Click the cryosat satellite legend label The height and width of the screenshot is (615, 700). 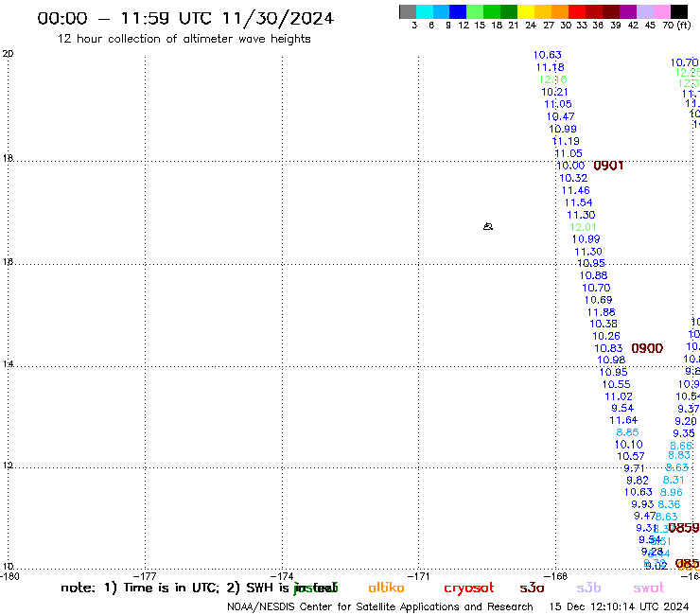[469, 589]
